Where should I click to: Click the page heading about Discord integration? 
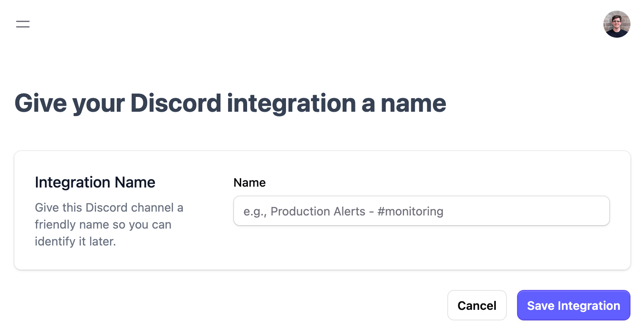click(x=230, y=103)
